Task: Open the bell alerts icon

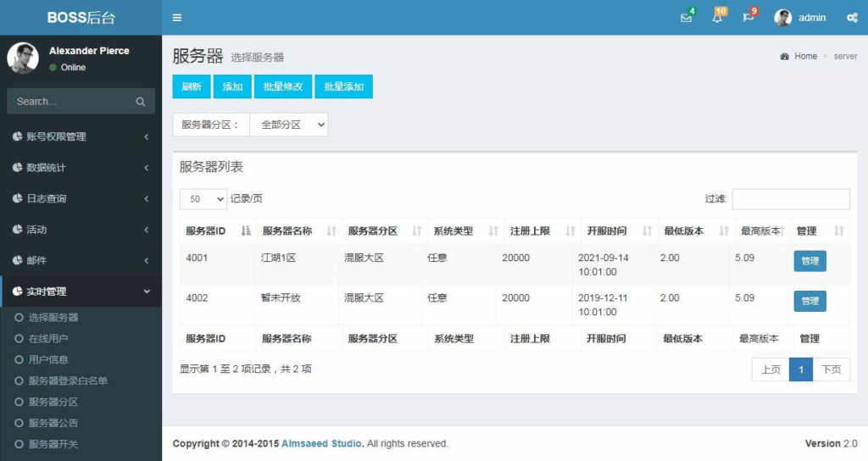Action: click(x=717, y=18)
